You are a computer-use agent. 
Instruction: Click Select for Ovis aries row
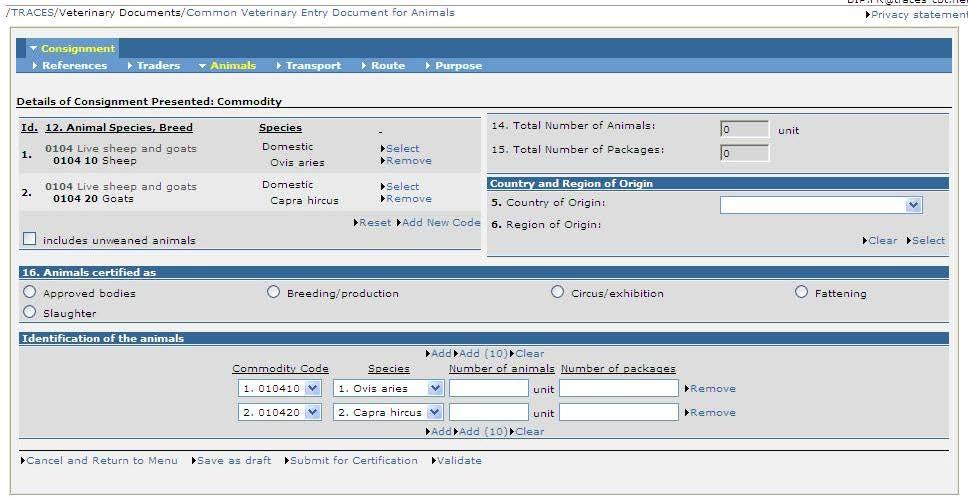click(x=403, y=149)
